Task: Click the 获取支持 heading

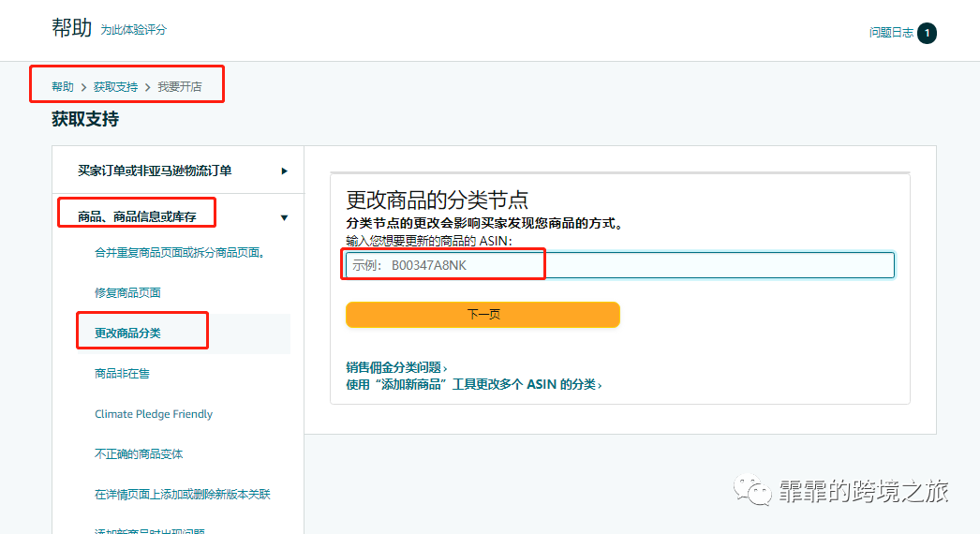Action: point(85,119)
